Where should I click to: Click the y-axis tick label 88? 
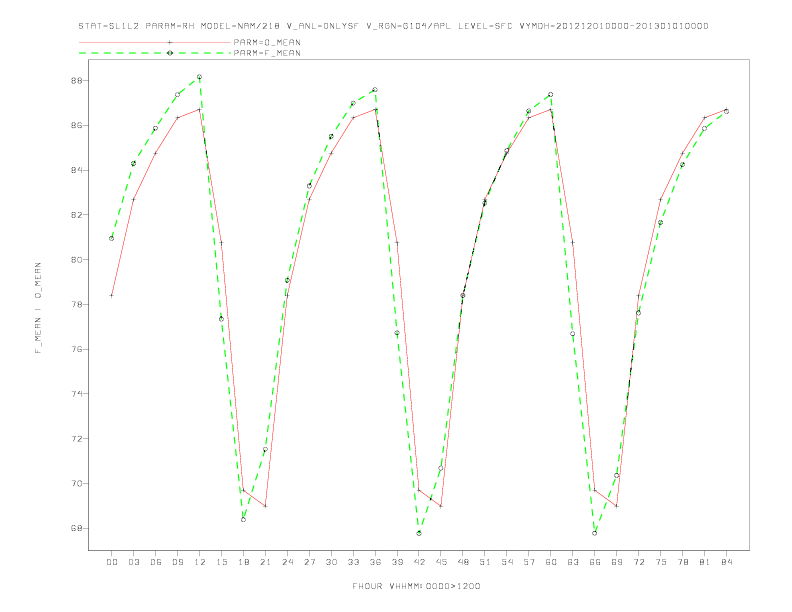[x=76, y=81]
